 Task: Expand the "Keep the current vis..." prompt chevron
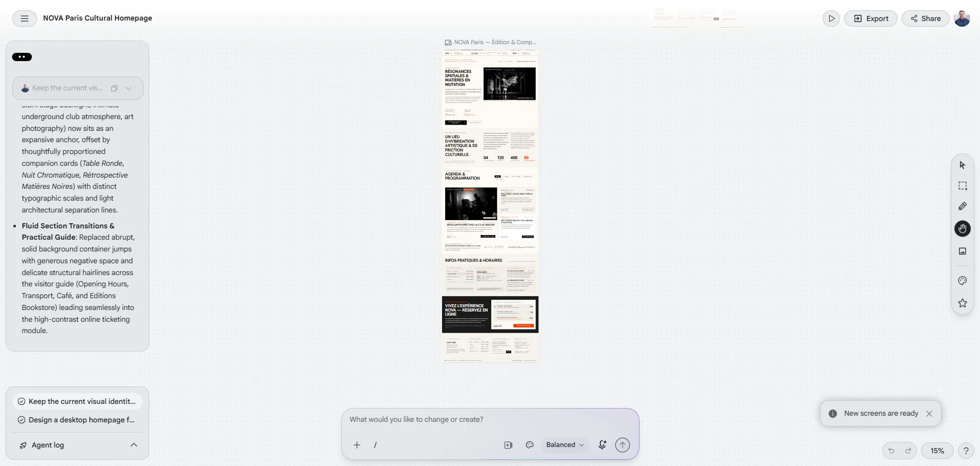[129, 88]
